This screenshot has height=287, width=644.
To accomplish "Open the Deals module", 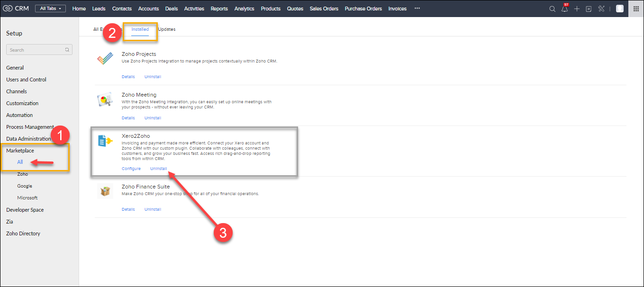I will pyautogui.click(x=172, y=9).
